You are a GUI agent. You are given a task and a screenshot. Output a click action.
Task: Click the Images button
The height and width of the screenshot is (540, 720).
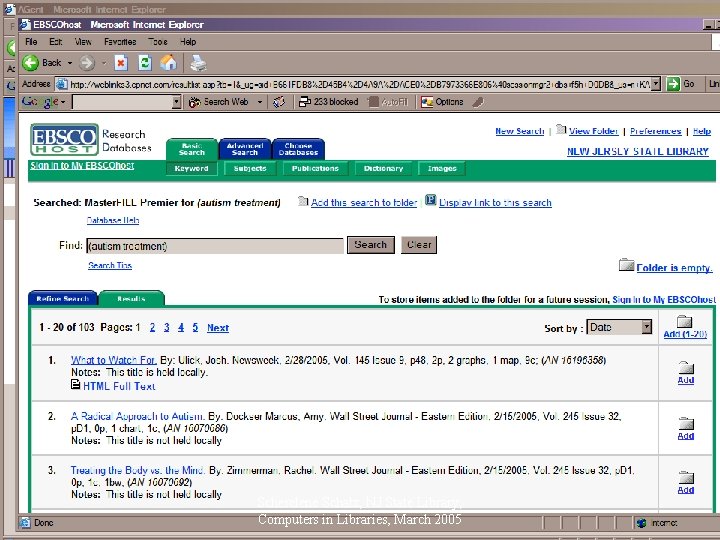(x=442, y=169)
